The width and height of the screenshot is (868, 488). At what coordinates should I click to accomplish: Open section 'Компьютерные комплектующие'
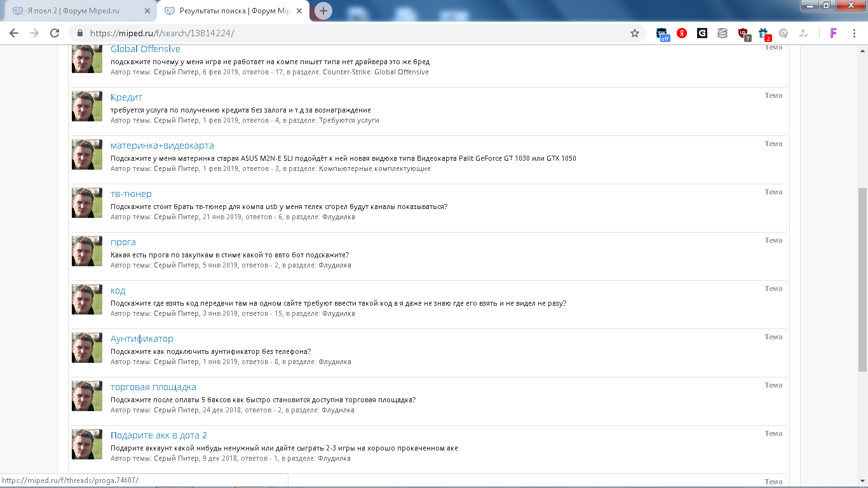[x=375, y=168]
